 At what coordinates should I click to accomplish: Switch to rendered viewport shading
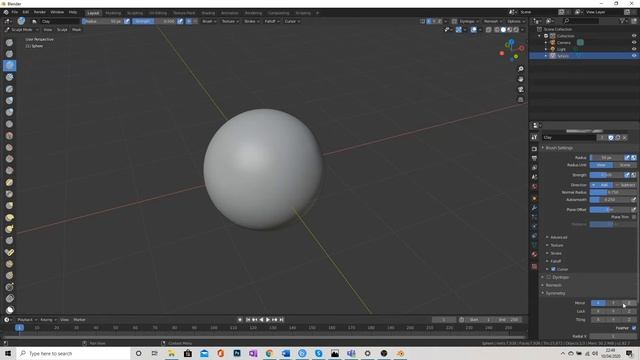516,30
